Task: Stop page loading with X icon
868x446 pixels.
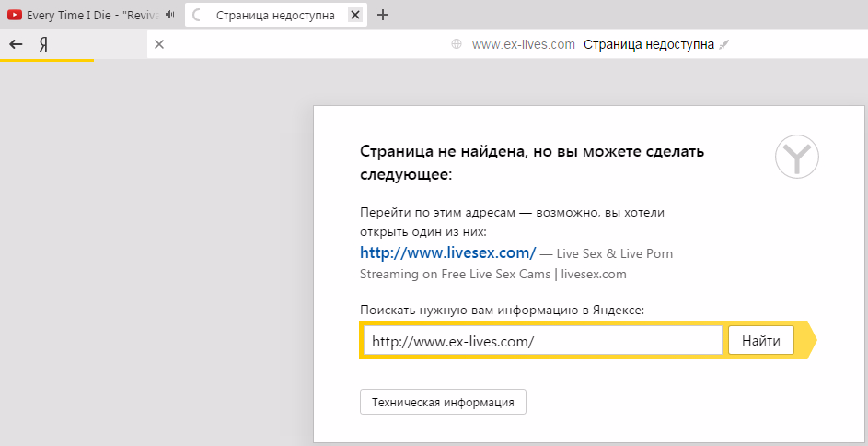Action: 159,44
